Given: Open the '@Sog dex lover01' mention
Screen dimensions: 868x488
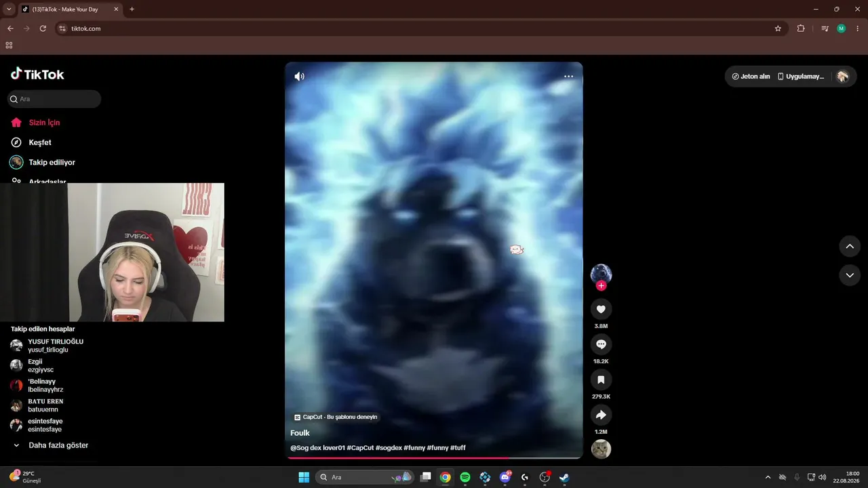Looking at the screenshot, I should click(x=318, y=448).
